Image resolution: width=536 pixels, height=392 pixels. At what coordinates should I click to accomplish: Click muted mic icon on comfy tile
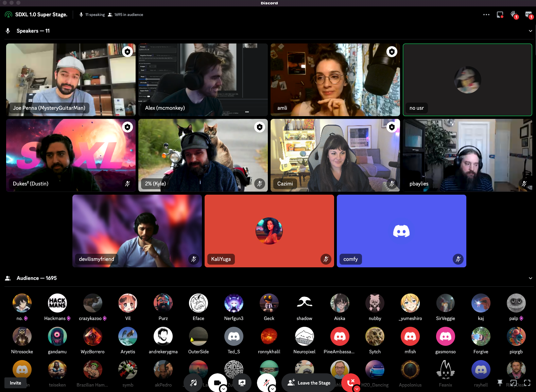click(x=458, y=259)
